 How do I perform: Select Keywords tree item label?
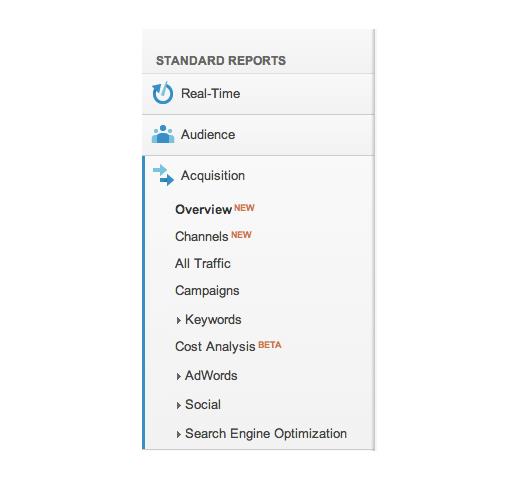(213, 320)
